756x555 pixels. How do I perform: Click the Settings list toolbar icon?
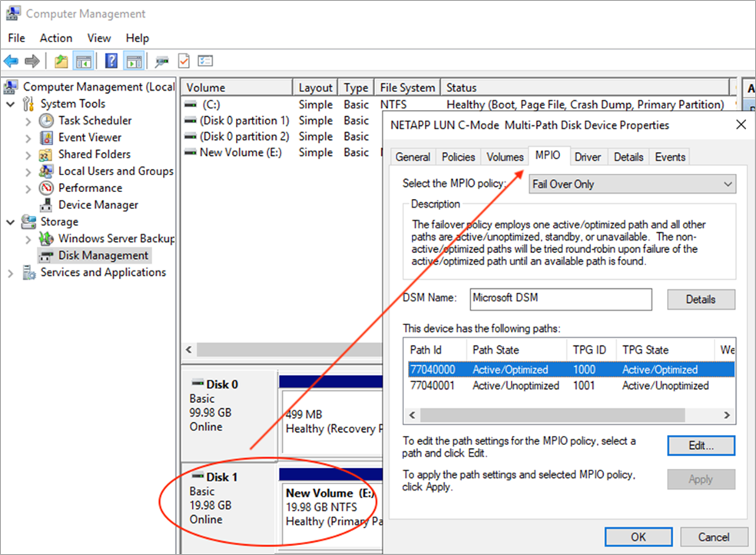pyautogui.click(x=205, y=61)
